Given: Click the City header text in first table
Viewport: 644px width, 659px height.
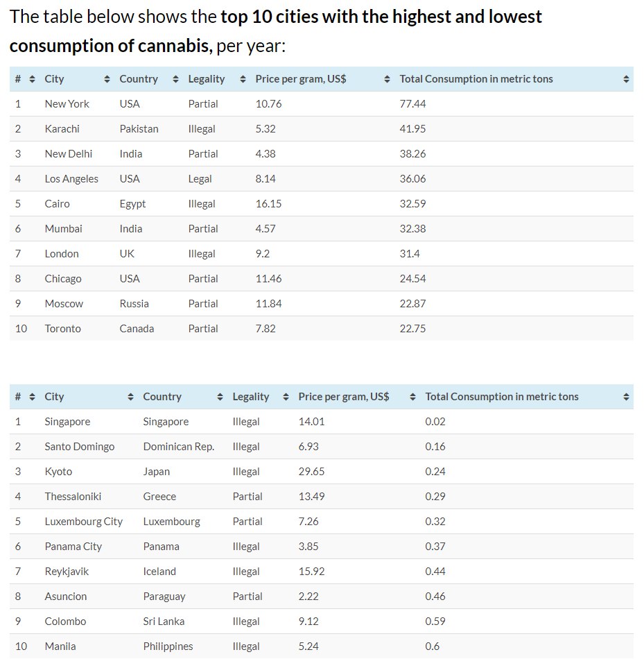Looking at the screenshot, I should pos(54,79).
